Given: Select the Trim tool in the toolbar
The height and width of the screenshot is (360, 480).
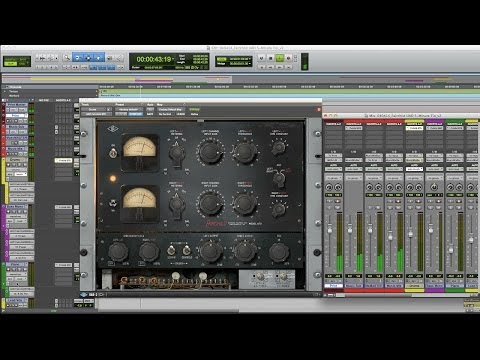Looking at the screenshot, I should pos(77,58).
